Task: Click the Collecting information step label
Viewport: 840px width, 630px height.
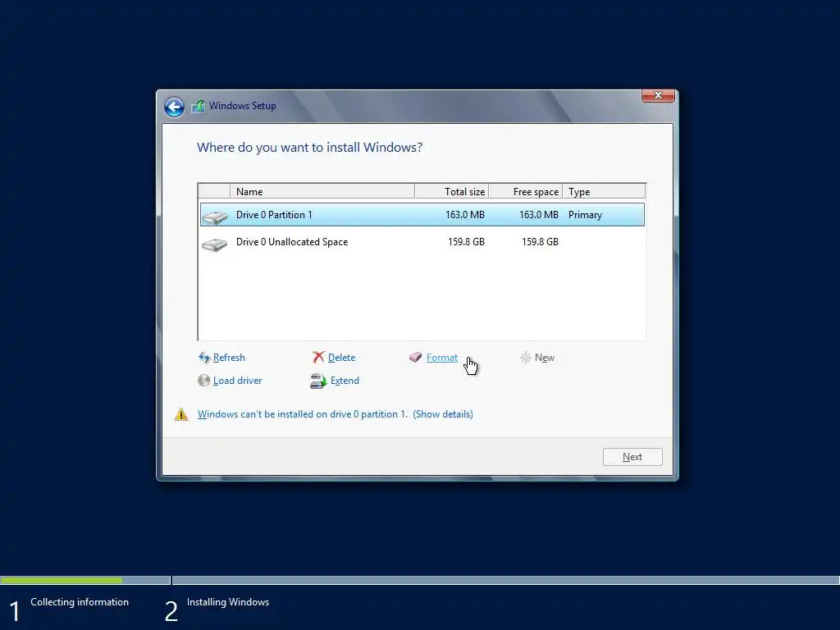Action: [80, 602]
